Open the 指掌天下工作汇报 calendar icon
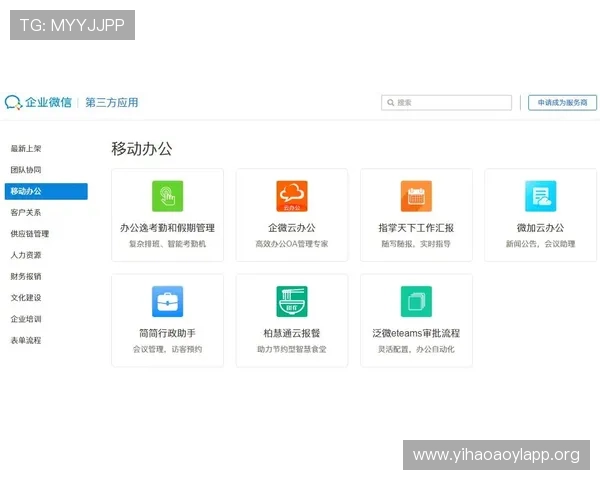The width and height of the screenshot is (600, 480). point(416,196)
